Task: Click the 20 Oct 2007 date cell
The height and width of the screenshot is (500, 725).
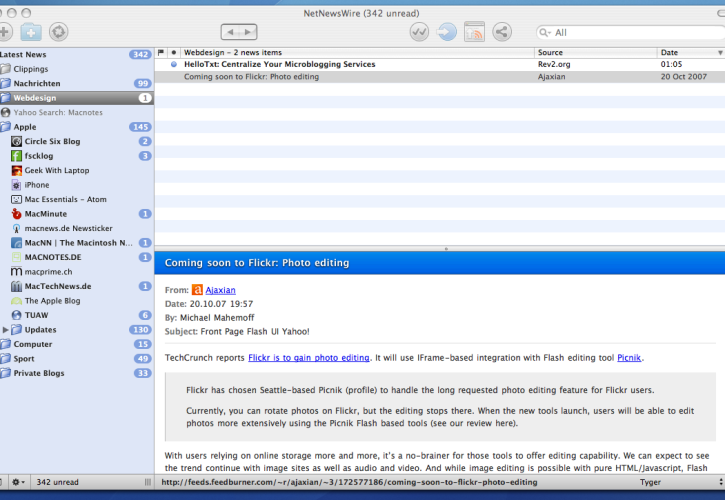Action: (x=683, y=77)
